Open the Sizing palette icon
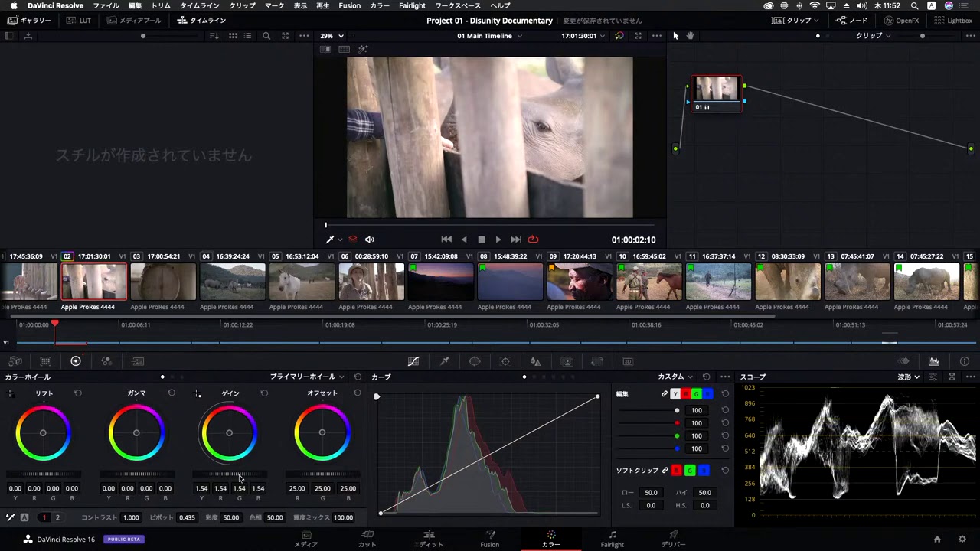980x551 pixels. pyautogui.click(x=597, y=361)
